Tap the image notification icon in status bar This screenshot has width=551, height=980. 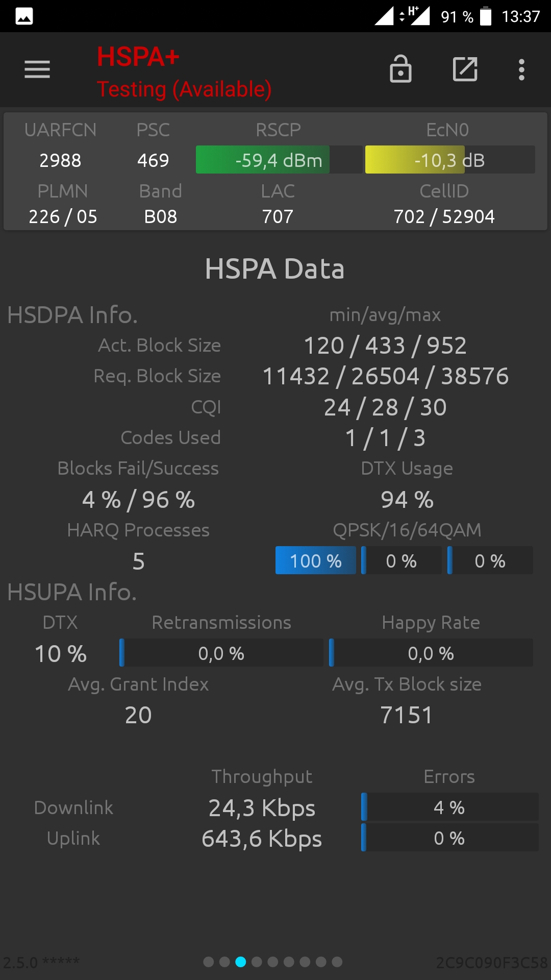tap(24, 16)
